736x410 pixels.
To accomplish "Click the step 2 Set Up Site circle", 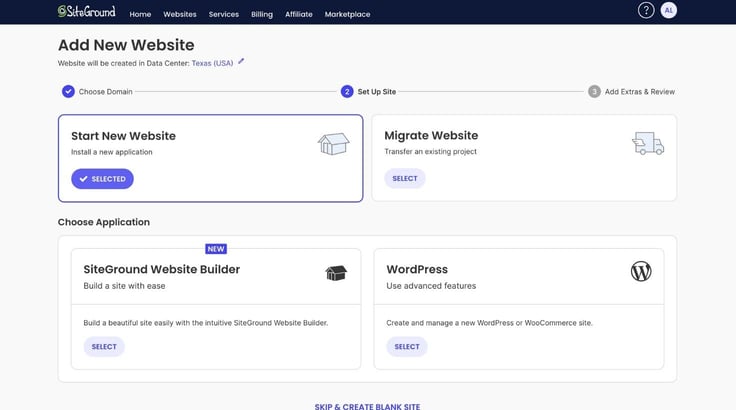I will coord(347,91).
